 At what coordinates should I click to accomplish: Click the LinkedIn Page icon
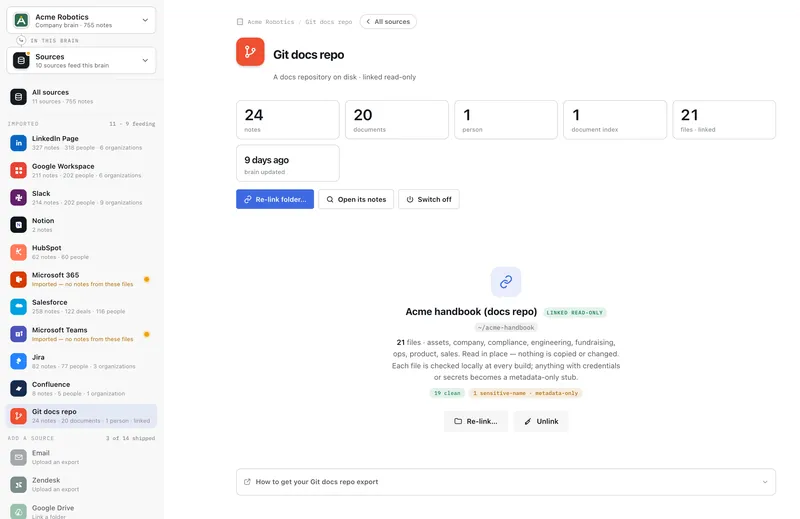coord(18,143)
